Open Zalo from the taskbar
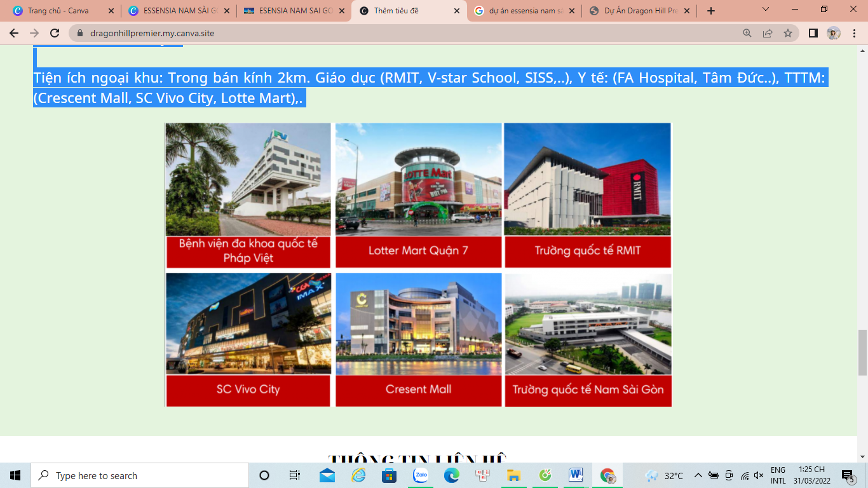 pyautogui.click(x=420, y=475)
